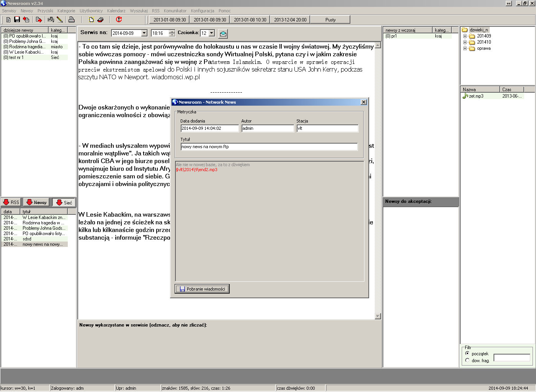Click the sparkling new page icon

tap(91, 20)
